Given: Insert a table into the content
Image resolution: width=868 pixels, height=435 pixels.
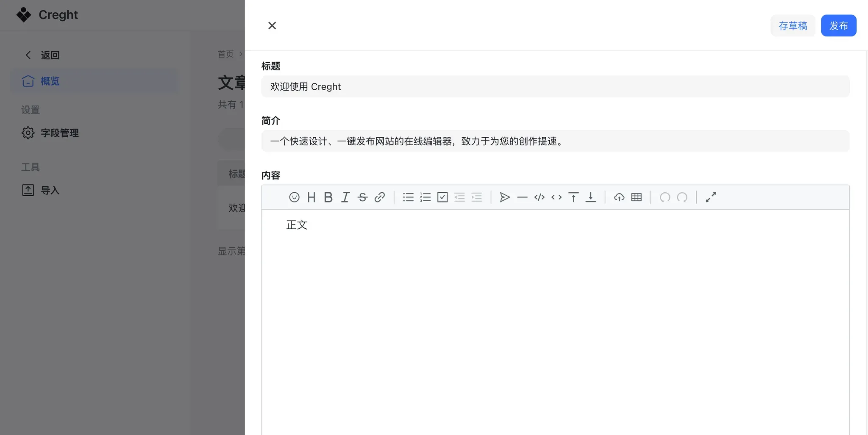Looking at the screenshot, I should [636, 197].
